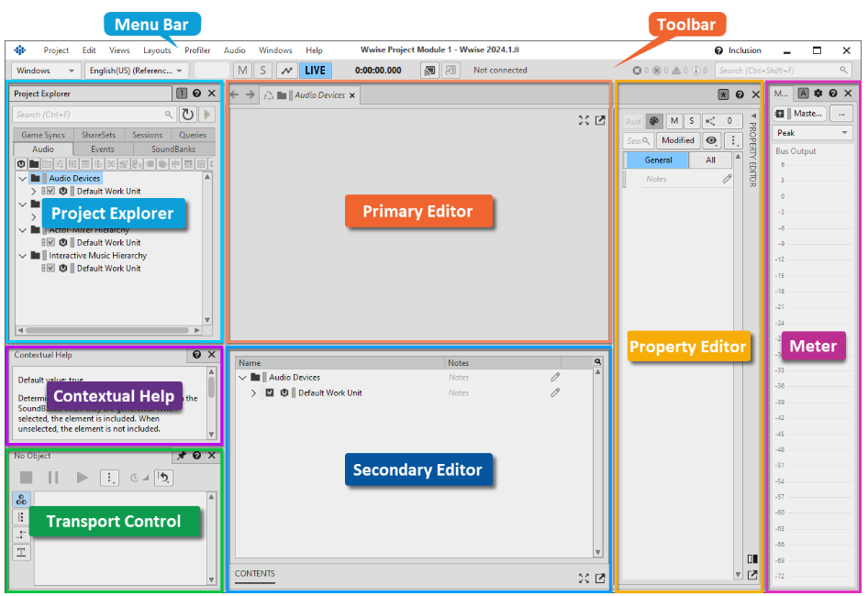The height and width of the screenshot is (596, 868).
Task: Toggle the S solo button in Property Editor
Action: [692, 121]
